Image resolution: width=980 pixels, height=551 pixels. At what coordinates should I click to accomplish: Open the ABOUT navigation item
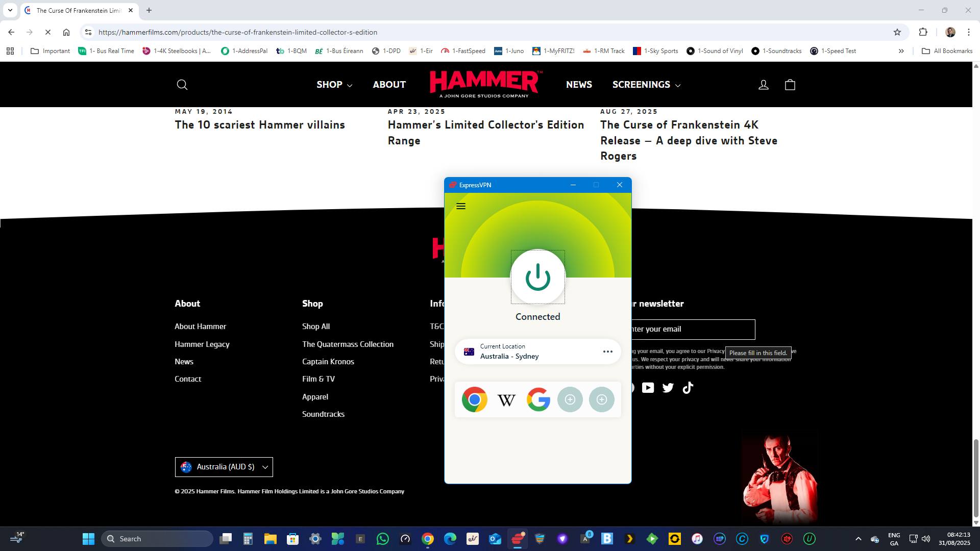(x=389, y=85)
